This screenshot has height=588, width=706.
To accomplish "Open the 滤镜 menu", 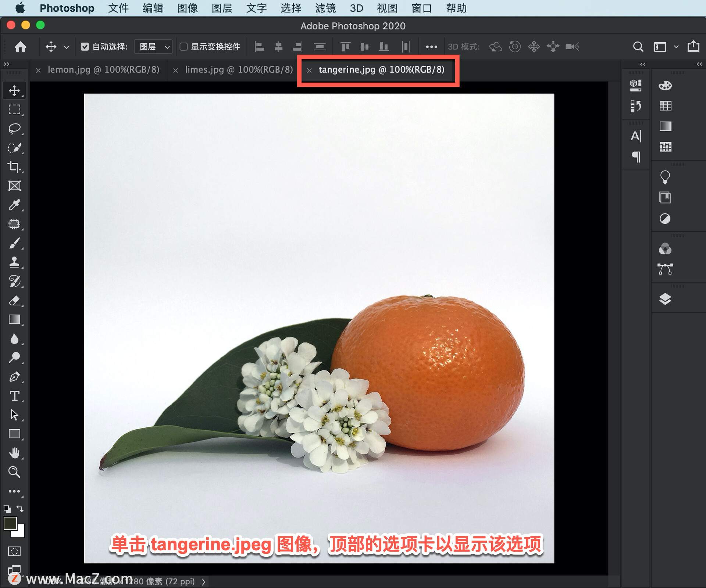I will click(325, 8).
